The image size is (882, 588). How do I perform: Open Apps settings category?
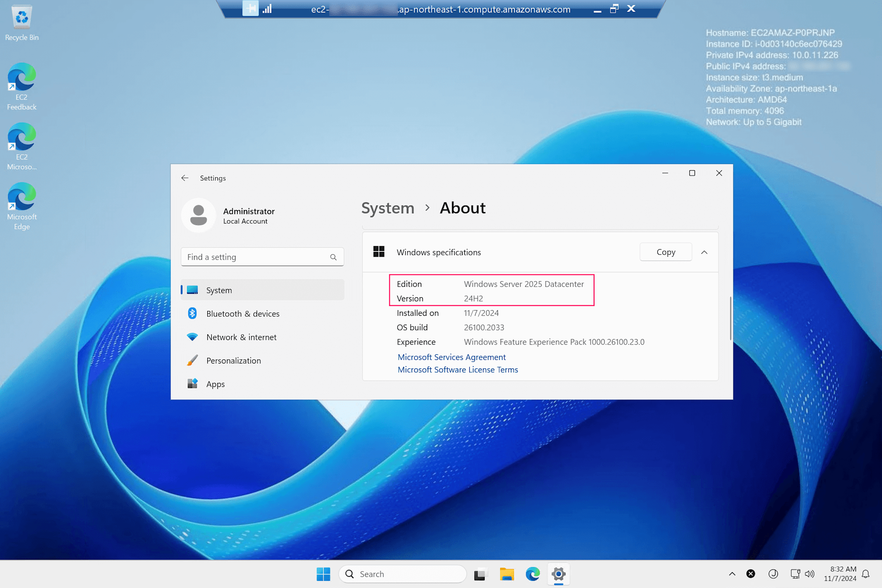262,384
